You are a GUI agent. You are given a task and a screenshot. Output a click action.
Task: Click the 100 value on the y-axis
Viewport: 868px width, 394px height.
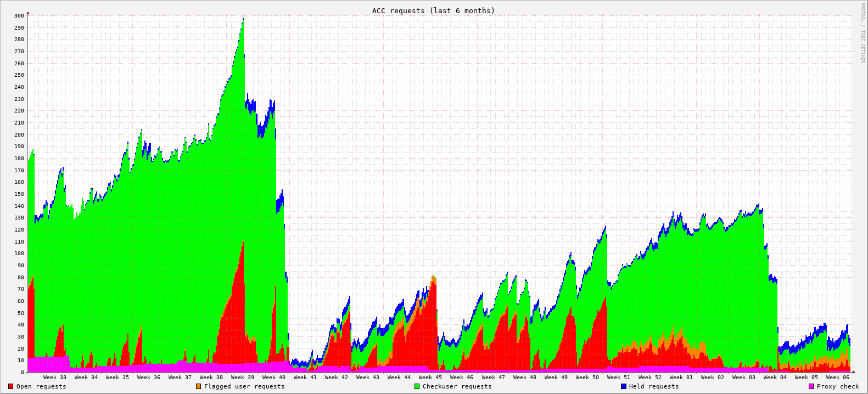[19, 254]
